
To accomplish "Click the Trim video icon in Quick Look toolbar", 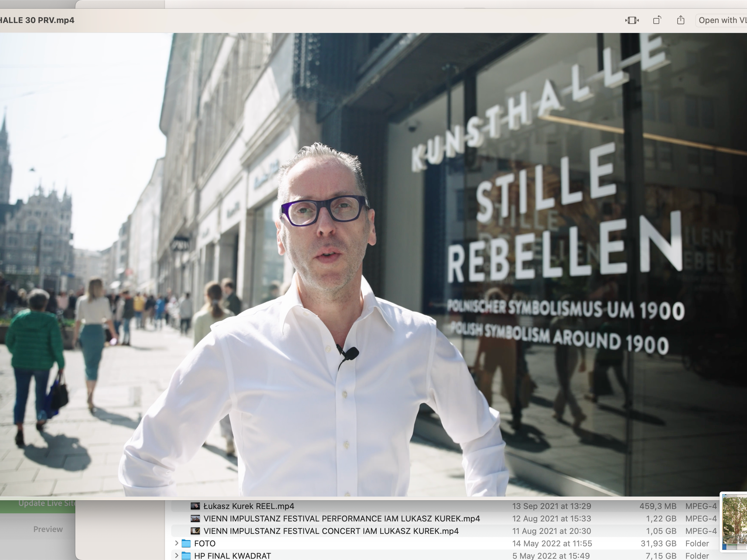I will tap(632, 20).
